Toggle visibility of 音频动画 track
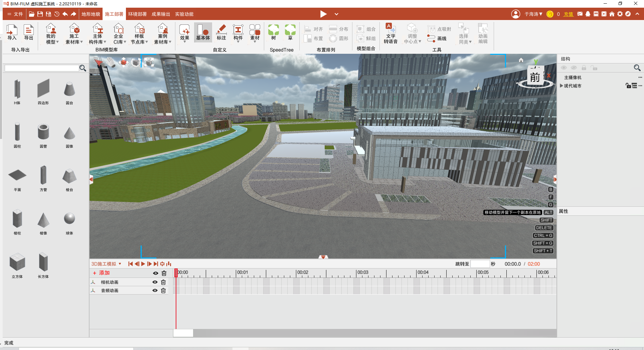Image resolution: width=644 pixels, height=350 pixels. [155, 291]
